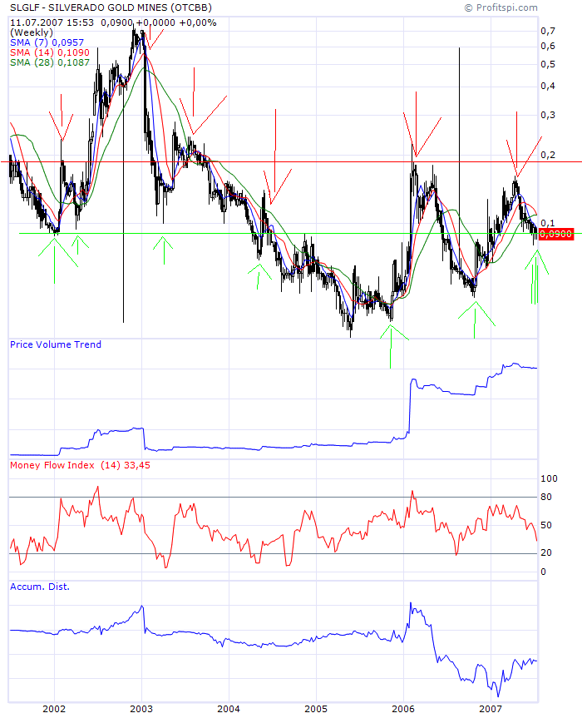Image resolution: width=582 pixels, height=728 pixels.
Task: Click the 80 level on Money Flow axis
Action: pos(546,497)
